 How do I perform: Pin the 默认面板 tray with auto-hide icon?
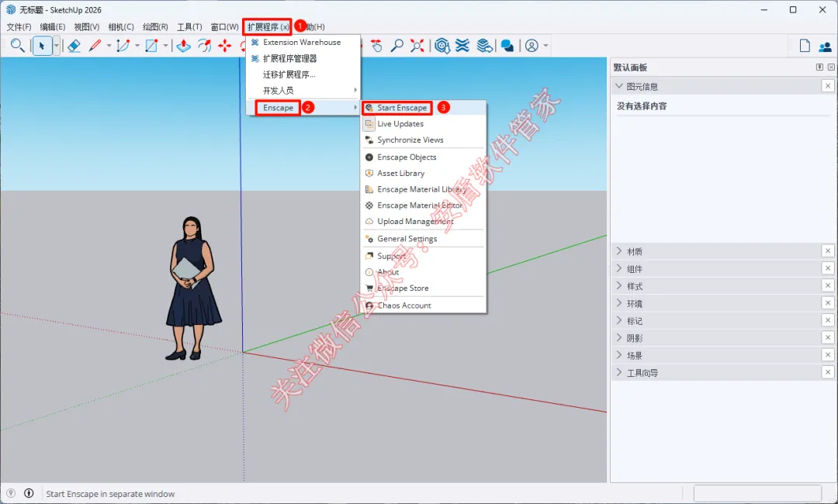[819, 67]
